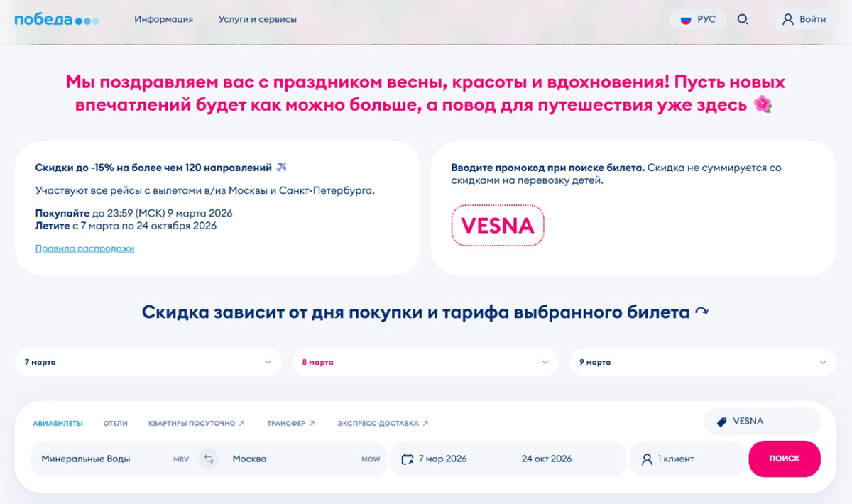
Task: Click the Russian flag icon
Action: click(686, 20)
